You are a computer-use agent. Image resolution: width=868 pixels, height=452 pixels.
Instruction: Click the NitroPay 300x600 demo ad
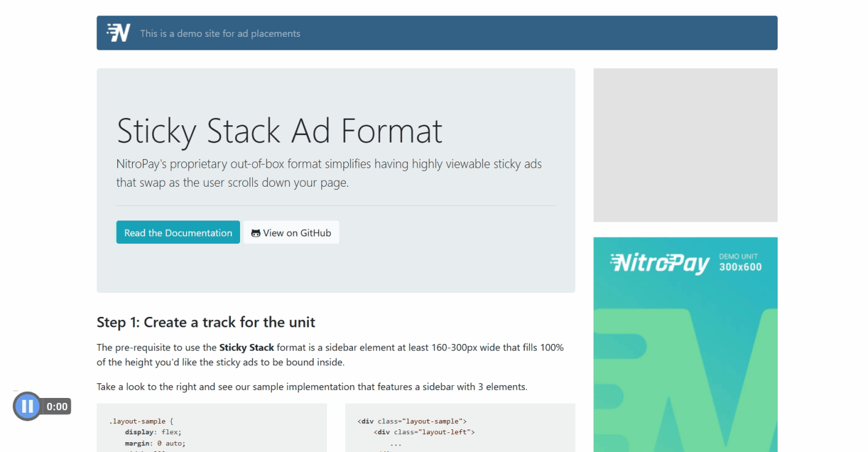click(x=685, y=345)
